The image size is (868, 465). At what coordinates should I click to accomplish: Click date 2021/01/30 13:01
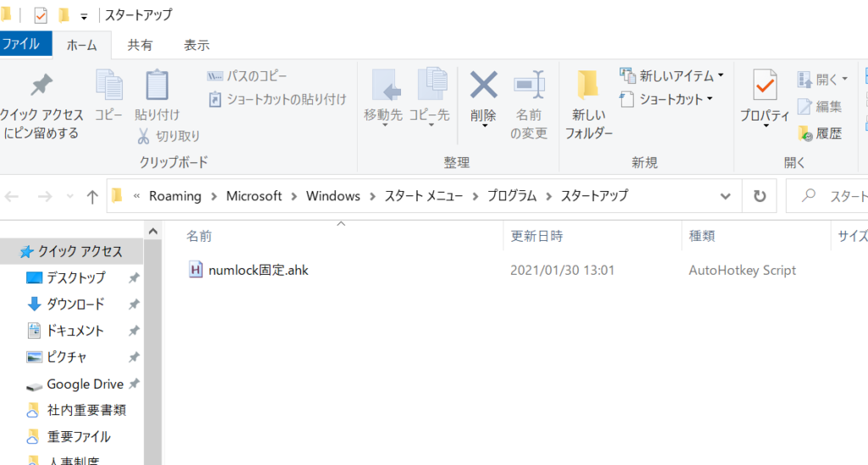[562, 270]
